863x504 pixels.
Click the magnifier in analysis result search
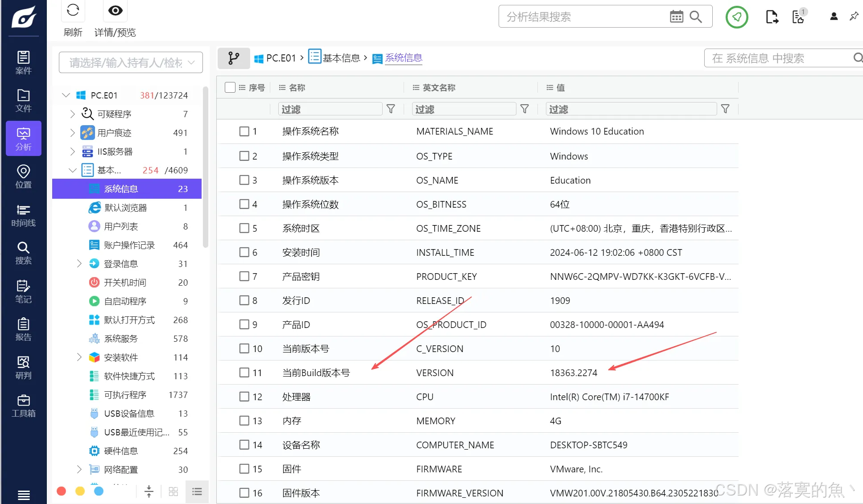pyautogui.click(x=696, y=17)
